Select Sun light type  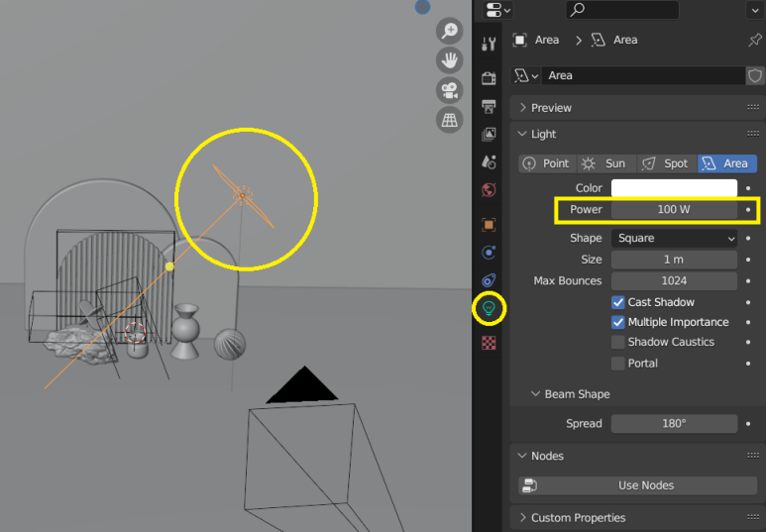[x=607, y=163]
